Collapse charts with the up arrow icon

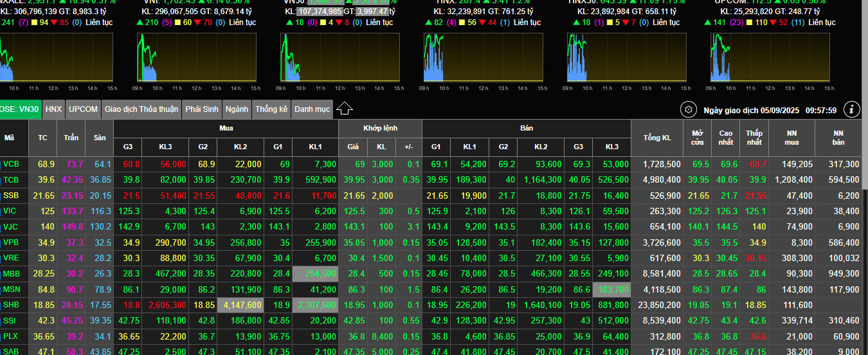click(345, 109)
